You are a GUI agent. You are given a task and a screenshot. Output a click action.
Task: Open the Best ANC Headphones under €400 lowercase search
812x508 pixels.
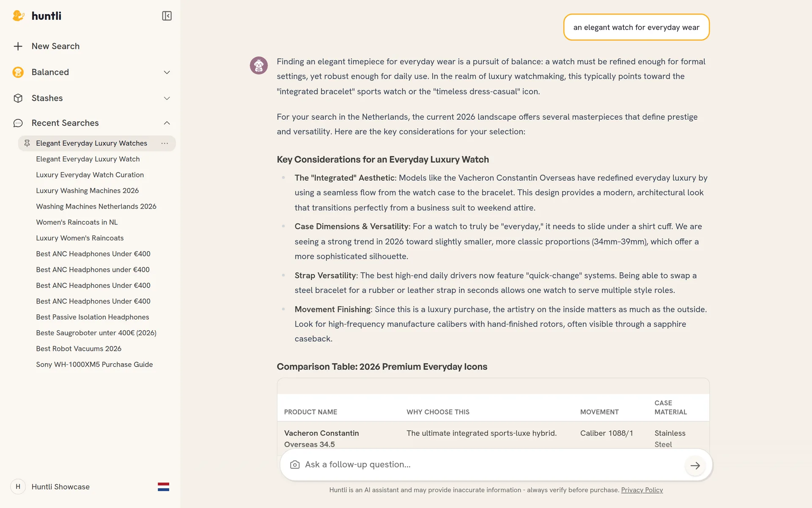tap(93, 270)
